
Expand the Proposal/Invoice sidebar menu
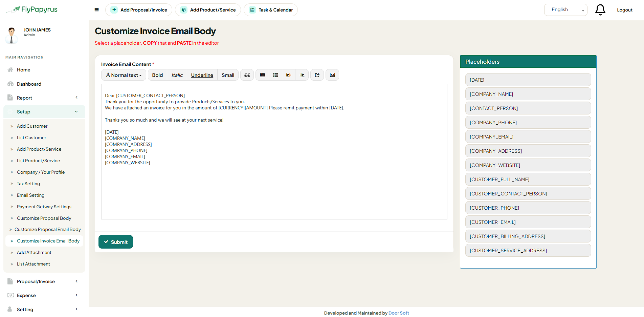tap(44, 281)
